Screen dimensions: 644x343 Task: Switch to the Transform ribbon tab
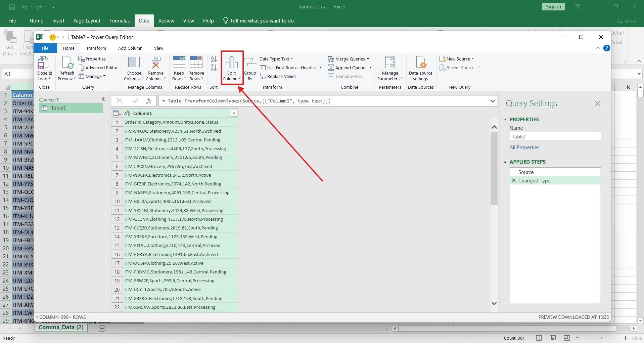96,48
